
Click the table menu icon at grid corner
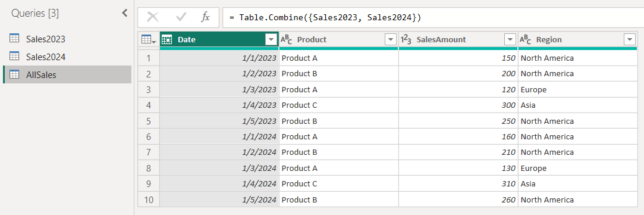(x=148, y=40)
